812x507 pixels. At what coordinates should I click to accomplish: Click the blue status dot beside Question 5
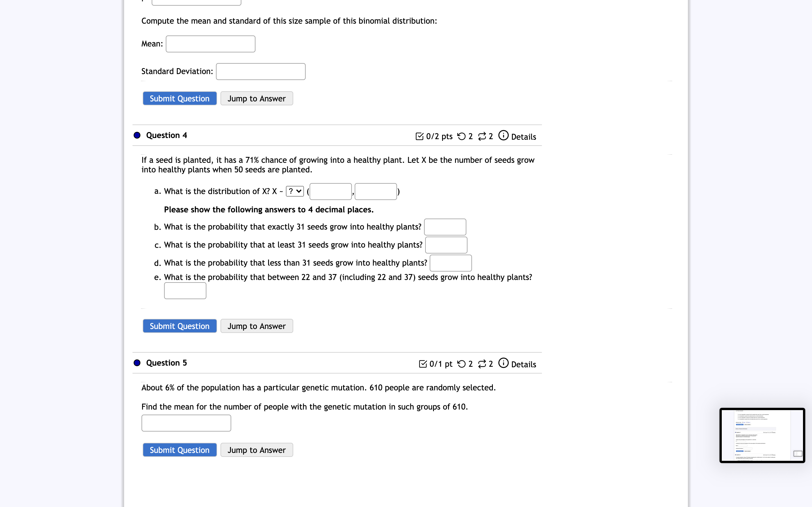click(x=137, y=363)
